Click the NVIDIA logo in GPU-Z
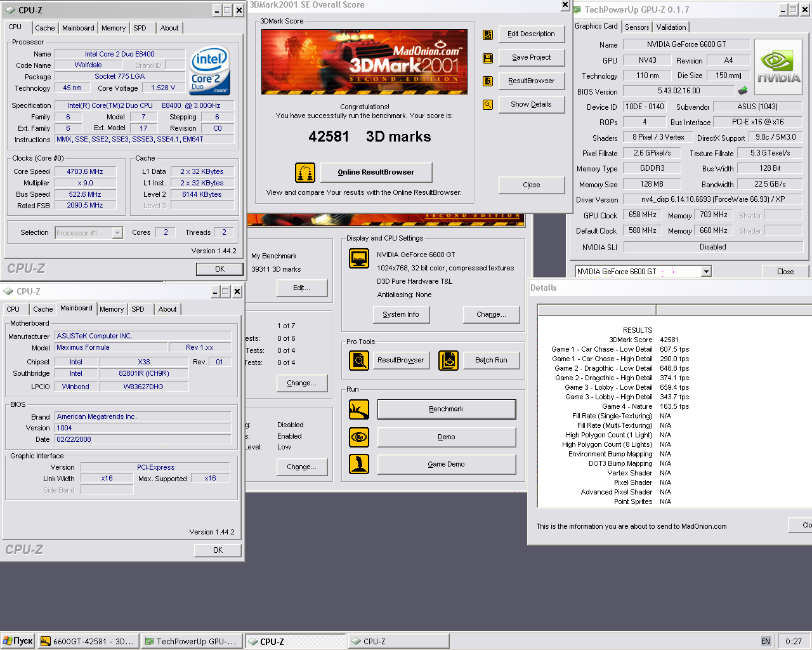The width and height of the screenshot is (812, 650). coord(778,68)
